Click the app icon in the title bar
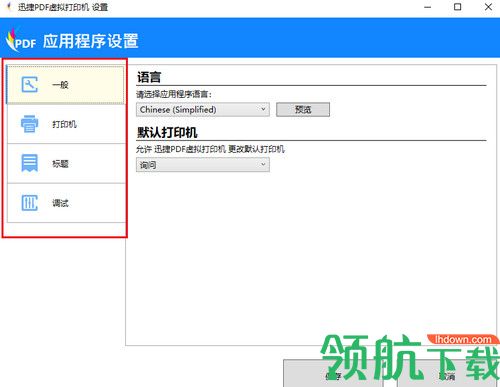The height and width of the screenshot is (387, 500). pyautogui.click(x=9, y=7)
